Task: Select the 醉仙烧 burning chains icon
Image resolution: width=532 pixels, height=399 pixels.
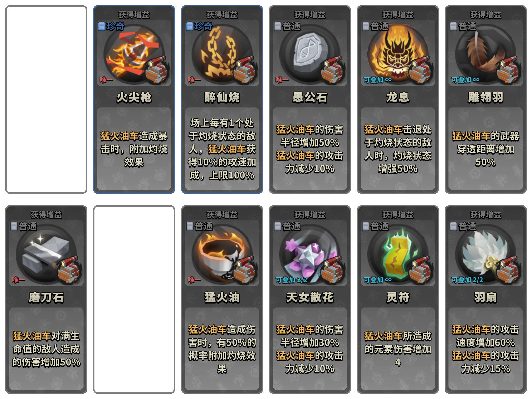Action: (x=222, y=54)
